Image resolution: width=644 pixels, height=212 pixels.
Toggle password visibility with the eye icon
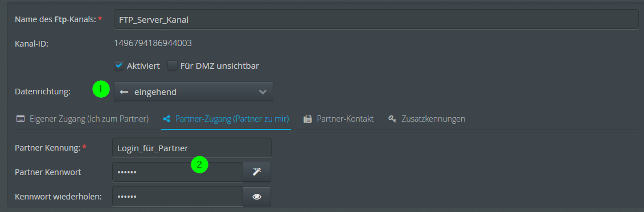[x=257, y=197]
